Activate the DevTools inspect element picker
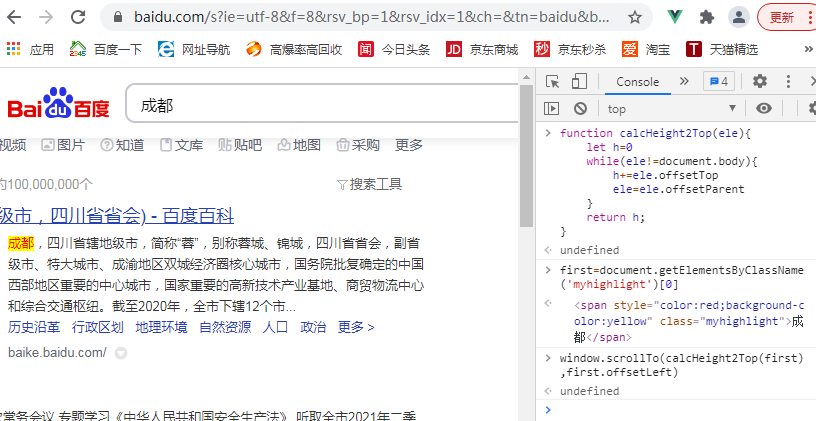The height and width of the screenshot is (421, 816). coord(552,82)
